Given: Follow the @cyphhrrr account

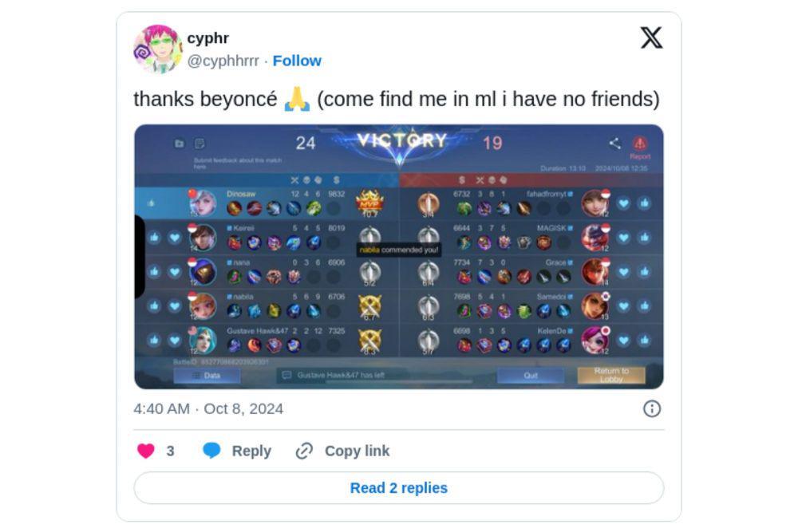Looking at the screenshot, I should (x=297, y=61).
